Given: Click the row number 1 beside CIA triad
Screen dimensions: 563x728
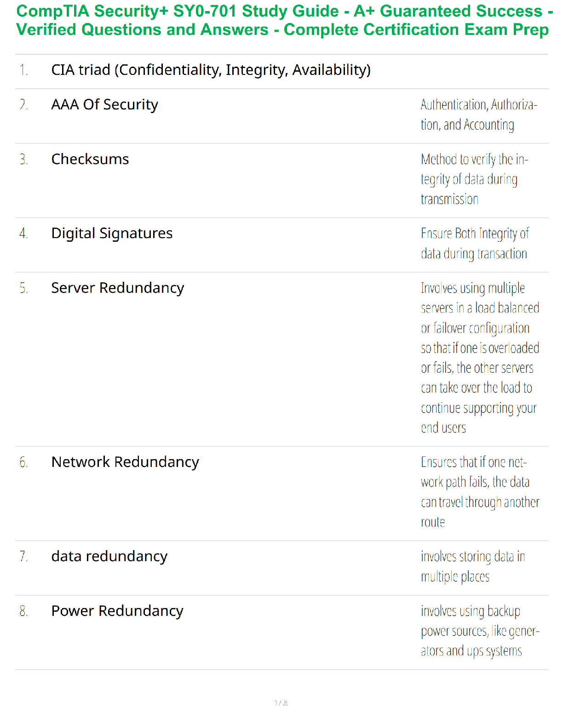Looking at the screenshot, I should point(23,70).
